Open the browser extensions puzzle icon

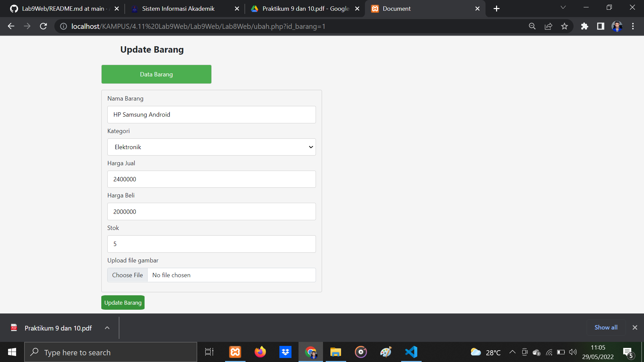pyautogui.click(x=585, y=26)
